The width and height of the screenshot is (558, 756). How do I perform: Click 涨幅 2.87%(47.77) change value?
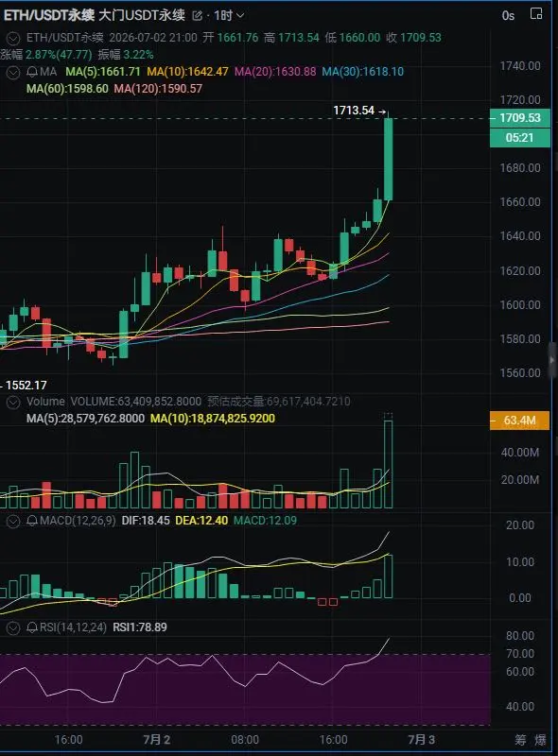[x=46, y=55]
